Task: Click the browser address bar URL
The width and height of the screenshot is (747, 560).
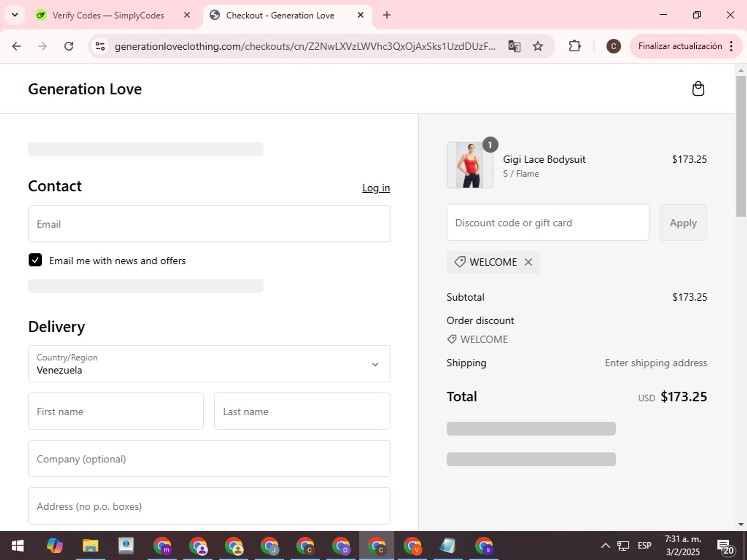Action: tap(305, 46)
